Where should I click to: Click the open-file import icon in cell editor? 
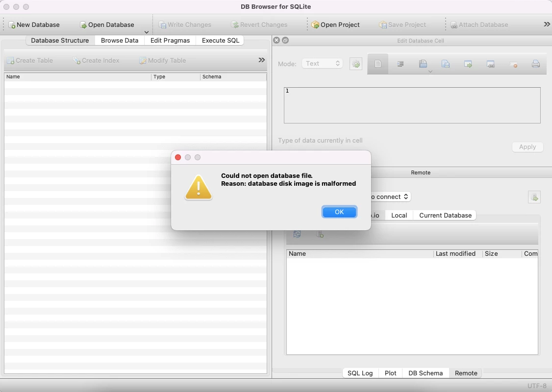tap(423, 64)
